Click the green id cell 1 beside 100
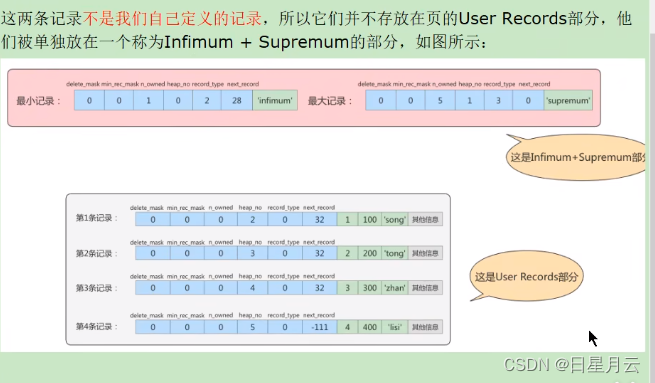This screenshot has height=383, width=655. point(347,219)
